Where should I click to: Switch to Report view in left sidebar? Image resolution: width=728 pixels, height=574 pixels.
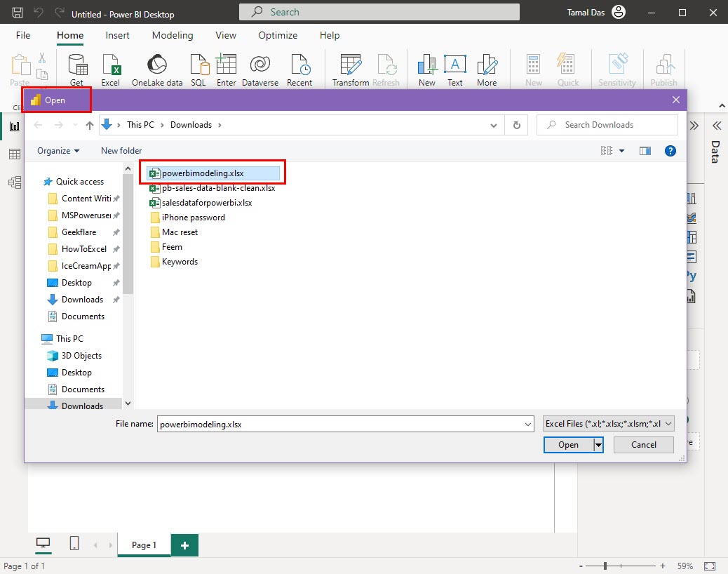tap(15, 126)
